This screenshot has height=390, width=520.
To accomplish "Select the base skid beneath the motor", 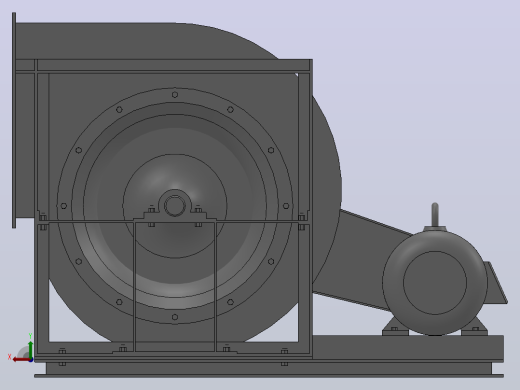I will [x=408, y=348].
